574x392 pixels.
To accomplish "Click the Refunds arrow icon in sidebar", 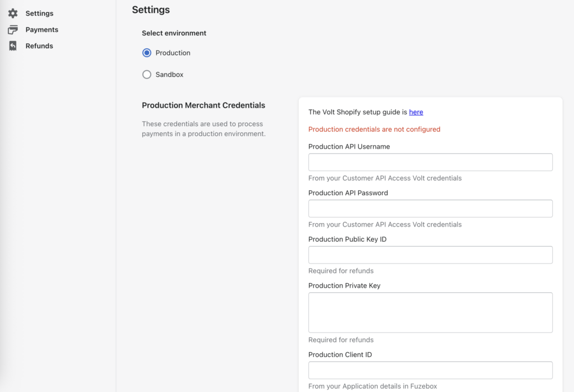I will (13, 45).
